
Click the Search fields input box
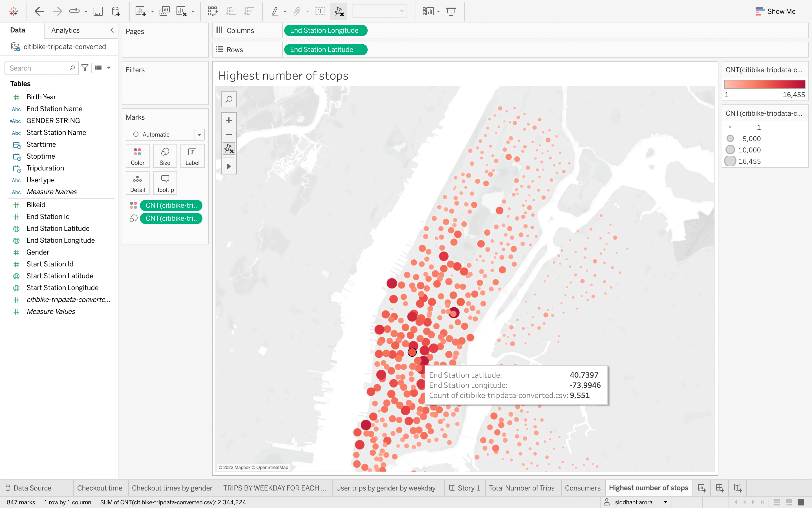41,68
